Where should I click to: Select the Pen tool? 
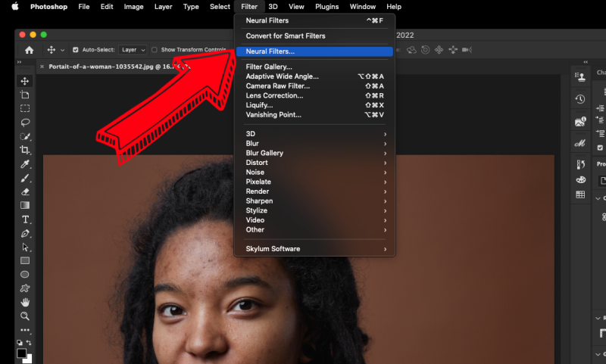[25, 233]
